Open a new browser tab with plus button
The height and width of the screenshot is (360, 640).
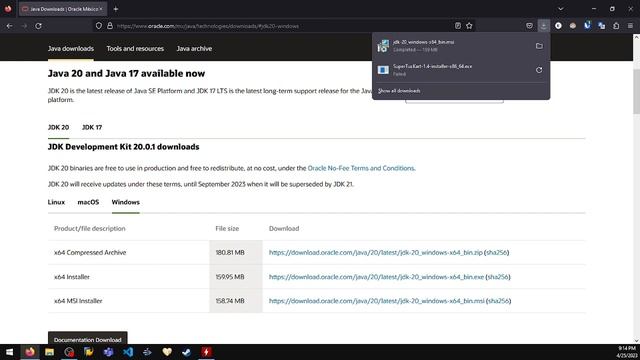pos(116,9)
